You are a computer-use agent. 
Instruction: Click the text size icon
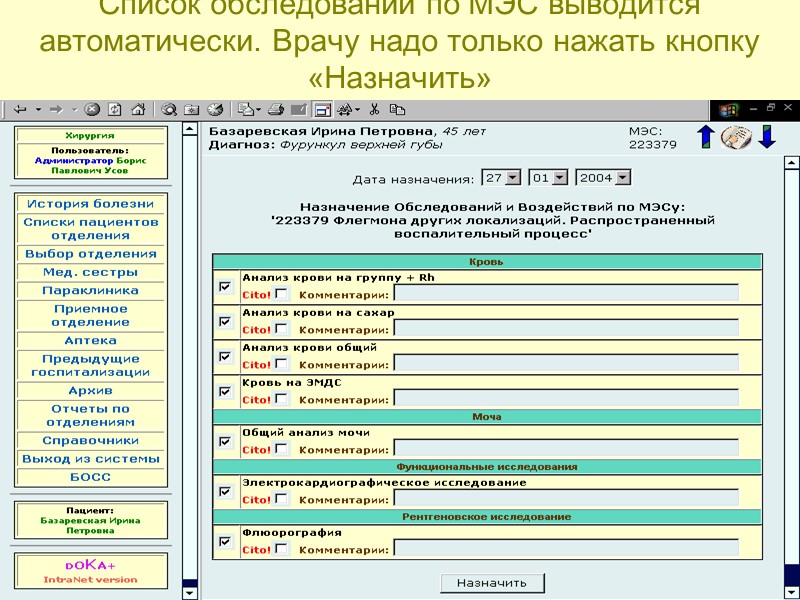(x=345, y=109)
